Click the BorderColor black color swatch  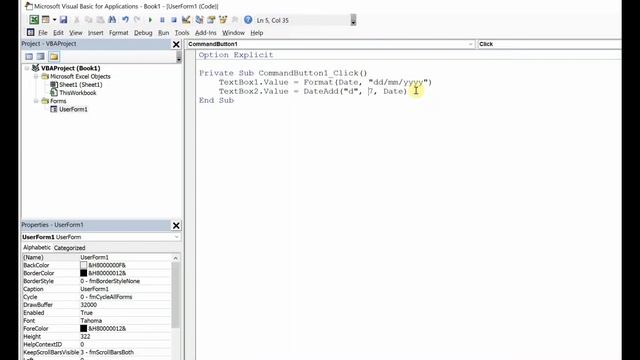click(84, 273)
